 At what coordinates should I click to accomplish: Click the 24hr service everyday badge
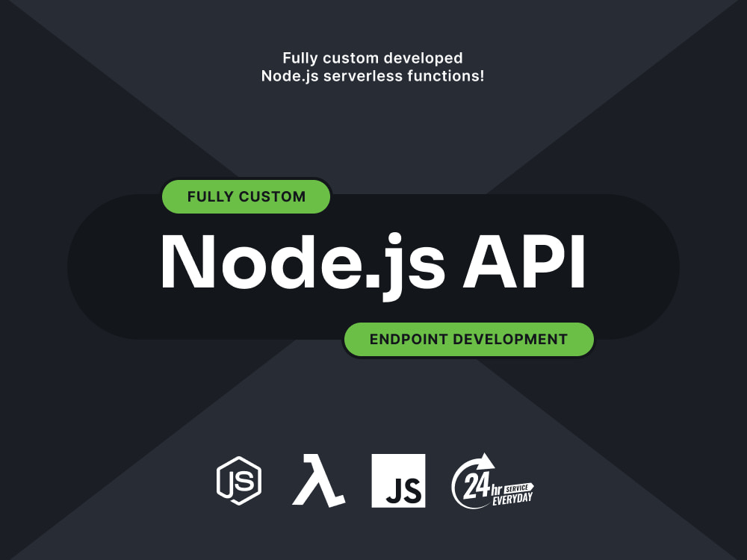[492, 481]
